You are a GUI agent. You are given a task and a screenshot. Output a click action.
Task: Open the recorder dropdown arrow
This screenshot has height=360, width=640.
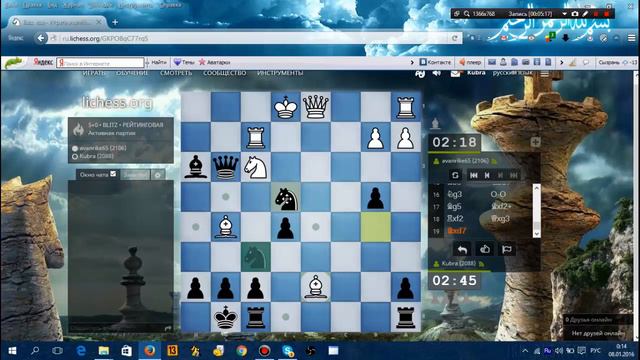(564, 13)
